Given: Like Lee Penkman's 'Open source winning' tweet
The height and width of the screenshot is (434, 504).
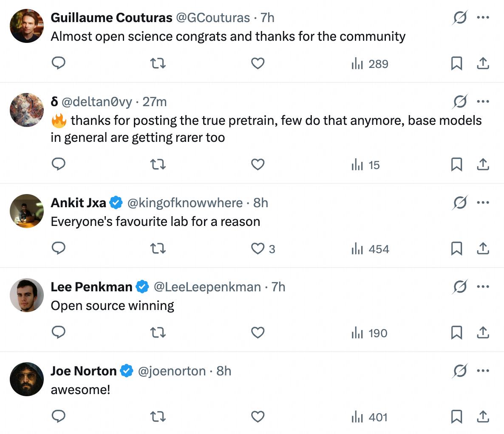Looking at the screenshot, I should 258,333.
